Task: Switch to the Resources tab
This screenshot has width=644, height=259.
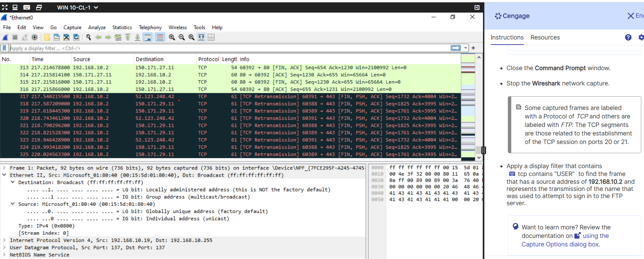Action: (x=545, y=37)
